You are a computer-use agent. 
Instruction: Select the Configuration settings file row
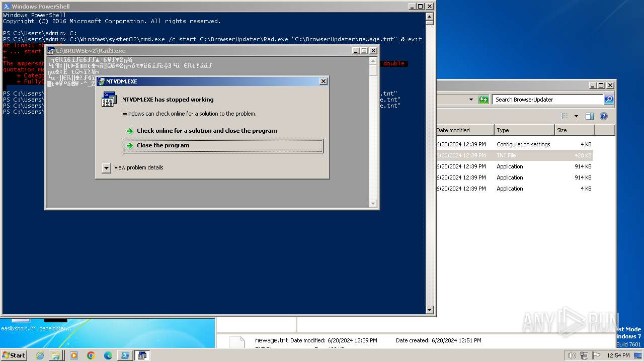click(x=515, y=144)
